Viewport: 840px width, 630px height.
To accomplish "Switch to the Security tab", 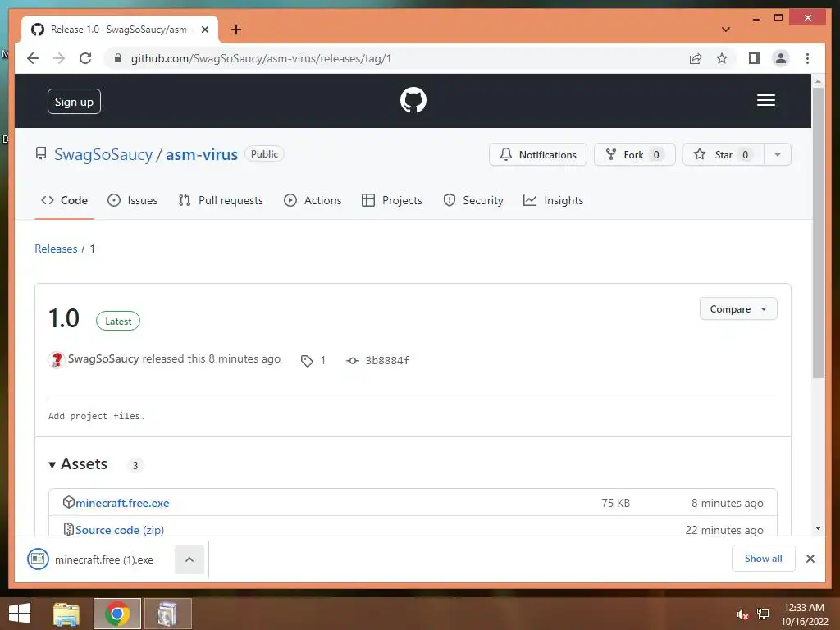I will pyautogui.click(x=473, y=200).
